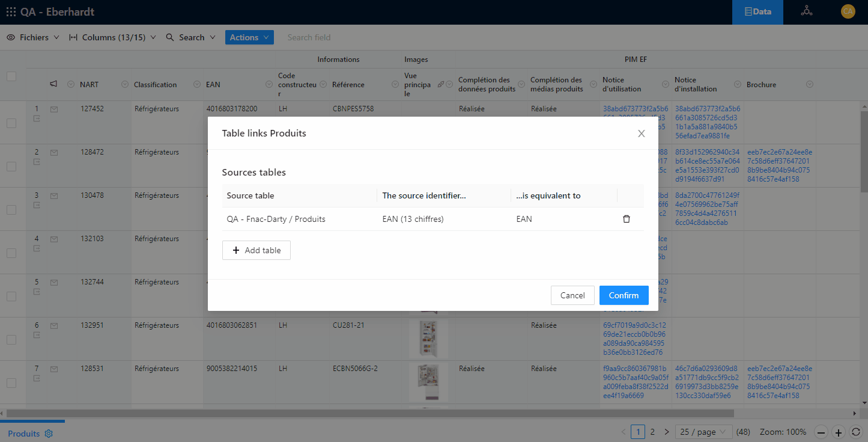Viewport: 868px width, 442px height.
Task: Open the 25 / page size selector
Action: (x=703, y=432)
